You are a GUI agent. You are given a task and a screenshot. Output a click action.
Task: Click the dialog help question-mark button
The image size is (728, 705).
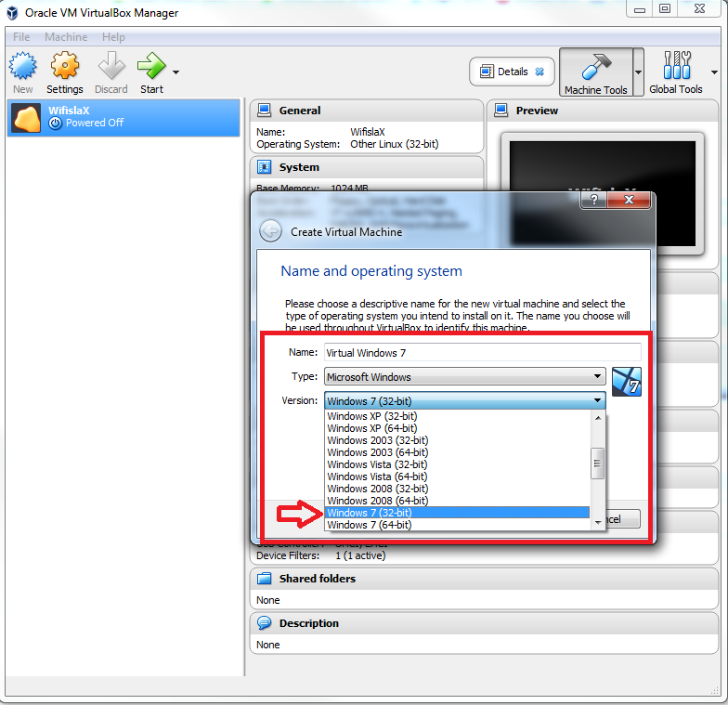click(593, 201)
